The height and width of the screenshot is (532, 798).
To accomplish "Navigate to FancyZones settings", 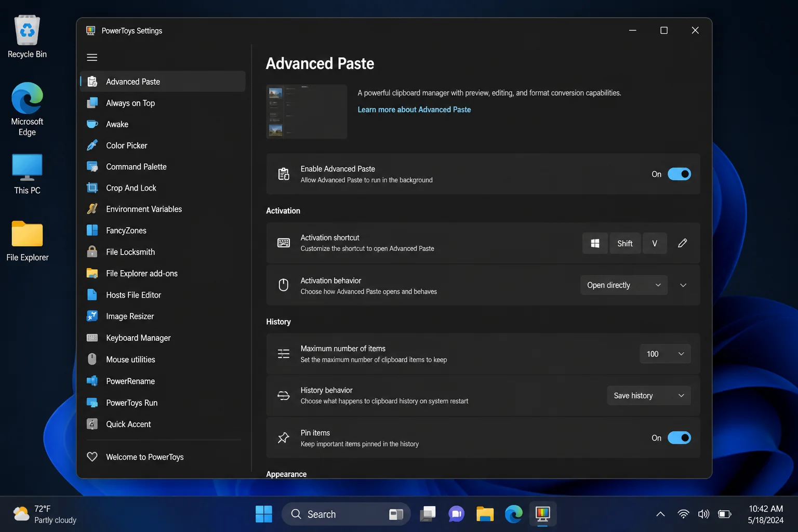I will pyautogui.click(x=163, y=230).
